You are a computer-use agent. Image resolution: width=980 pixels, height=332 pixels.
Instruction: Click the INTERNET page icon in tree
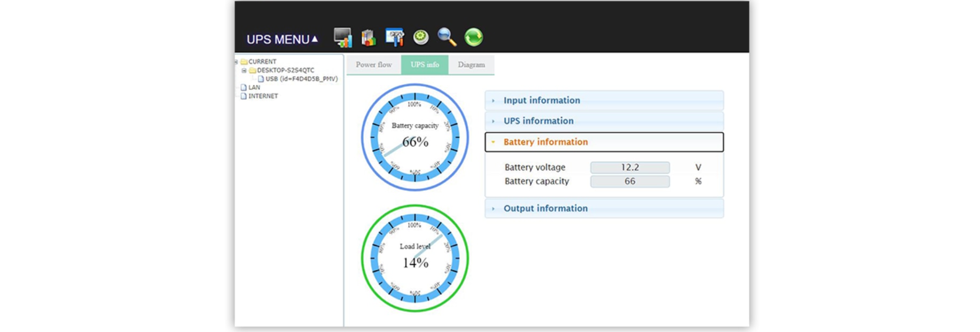coord(244,96)
